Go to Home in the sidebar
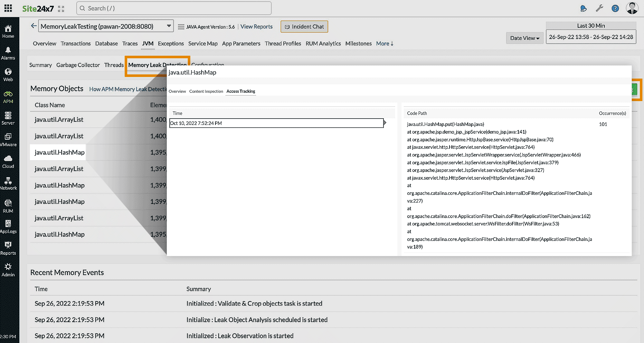Viewport: 644px width, 343px height. (8, 32)
